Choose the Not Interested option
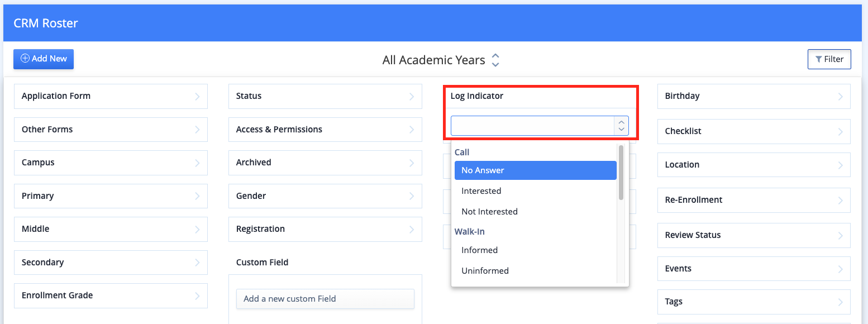 (x=535, y=212)
